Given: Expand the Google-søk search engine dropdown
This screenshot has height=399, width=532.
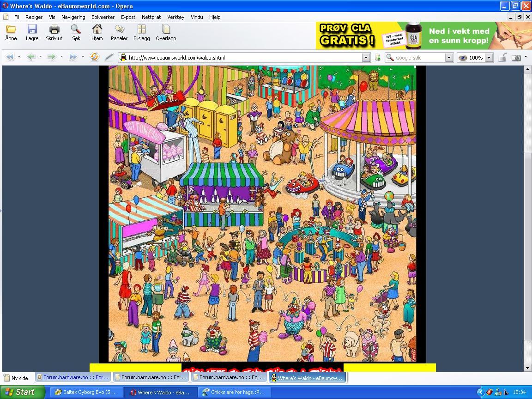Looking at the screenshot, I should (x=449, y=58).
